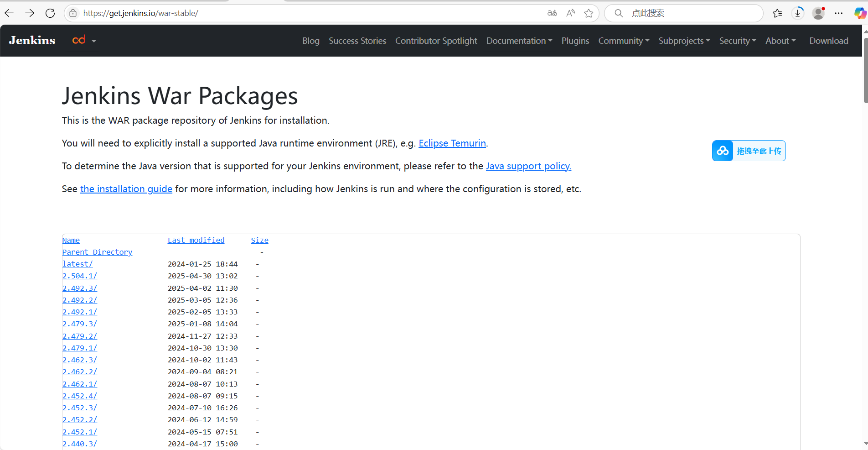Open the 2.452.2/ directory
Viewport: 868px width, 450px height.
(x=80, y=419)
